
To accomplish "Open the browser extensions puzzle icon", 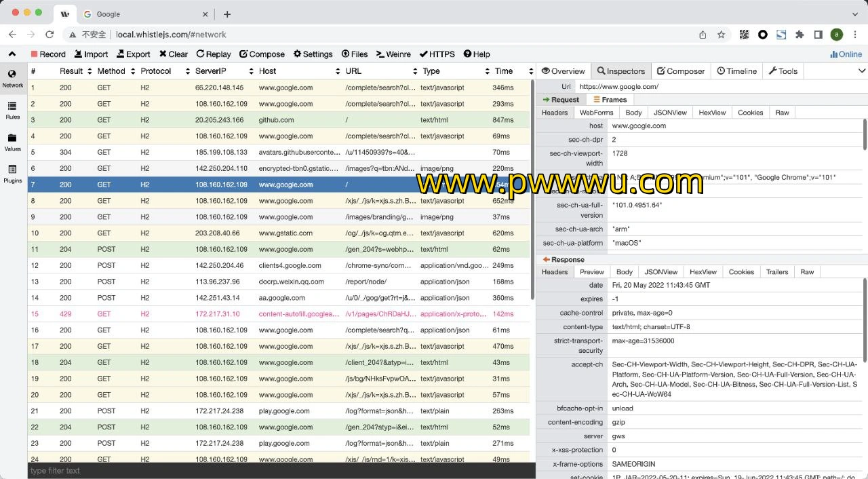I will (x=800, y=35).
